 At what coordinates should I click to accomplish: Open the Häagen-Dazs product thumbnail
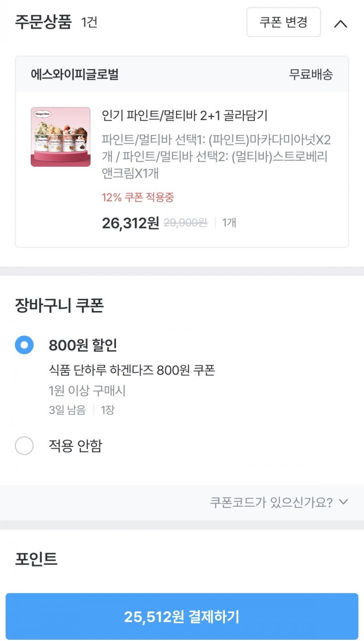click(61, 137)
